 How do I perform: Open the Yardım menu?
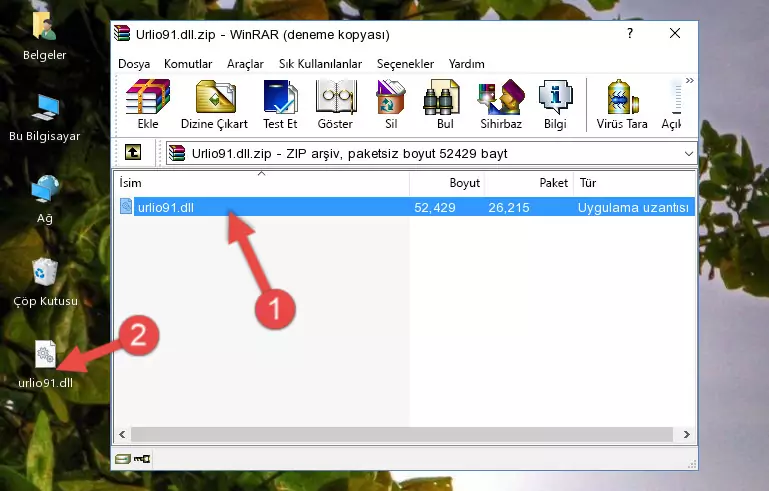point(466,64)
